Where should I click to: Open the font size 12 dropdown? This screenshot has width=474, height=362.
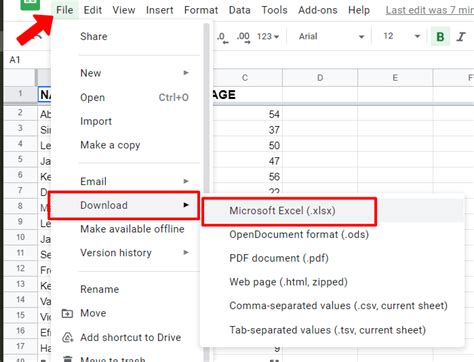click(401, 36)
